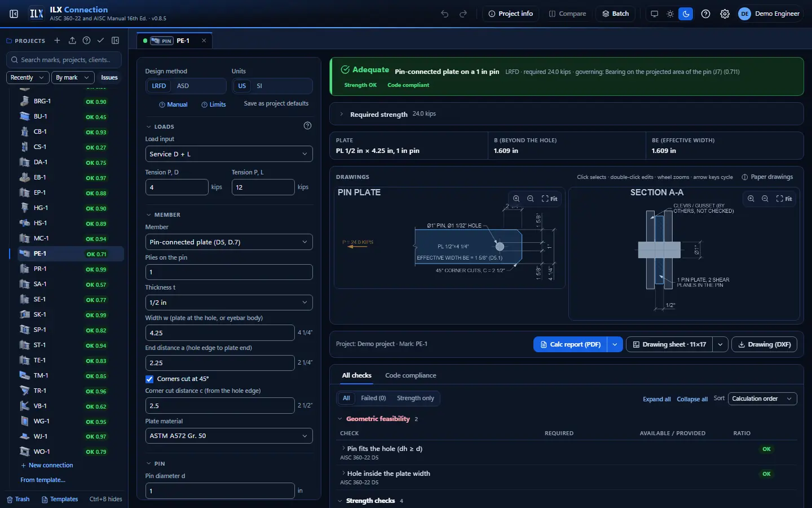This screenshot has width=812, height=508.
Task: Click the Tension P, D input field
Action: pos(176,187)
